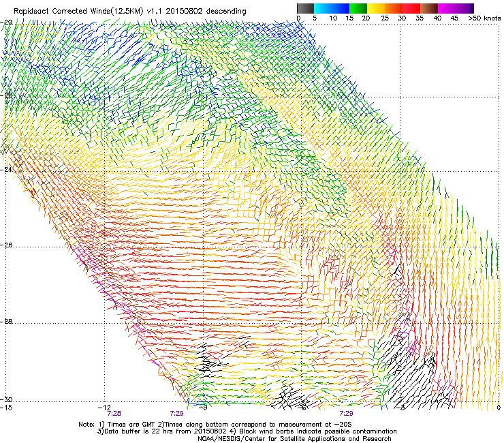
Task: Click the '-15' longitude axis label
Action: tap(7, 408)
